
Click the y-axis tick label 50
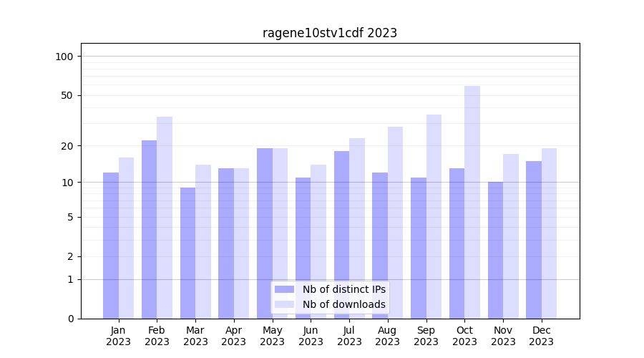[x=67, y=96]
